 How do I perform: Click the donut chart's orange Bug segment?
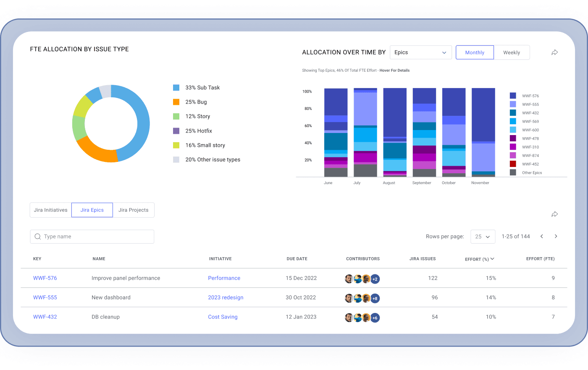(97, 151)
